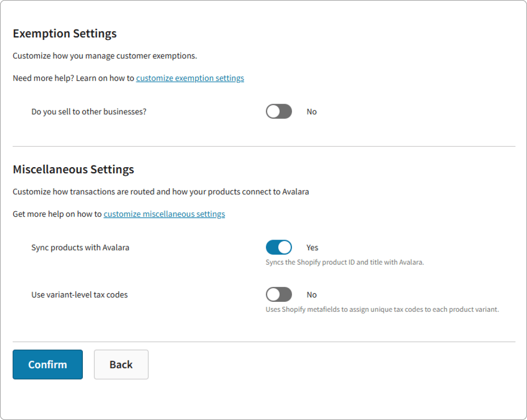Click the Miscellaneous Settings heading

coord(73,170)
